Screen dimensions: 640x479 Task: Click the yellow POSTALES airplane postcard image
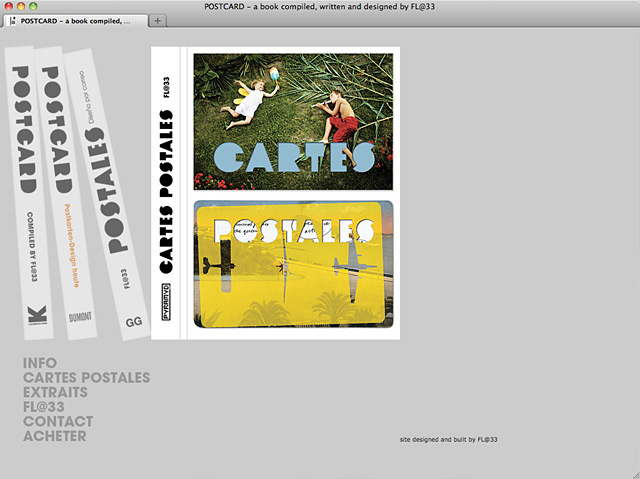click(293, 264)
